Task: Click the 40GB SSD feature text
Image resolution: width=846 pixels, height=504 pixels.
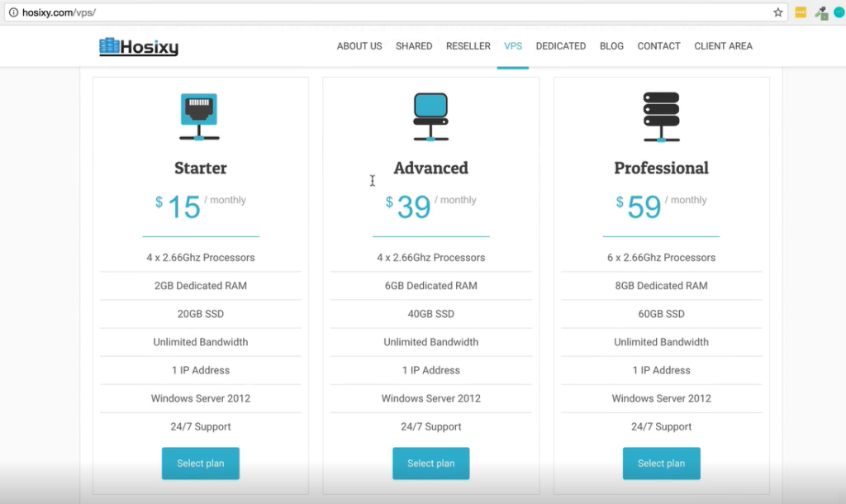Action: 431,314
